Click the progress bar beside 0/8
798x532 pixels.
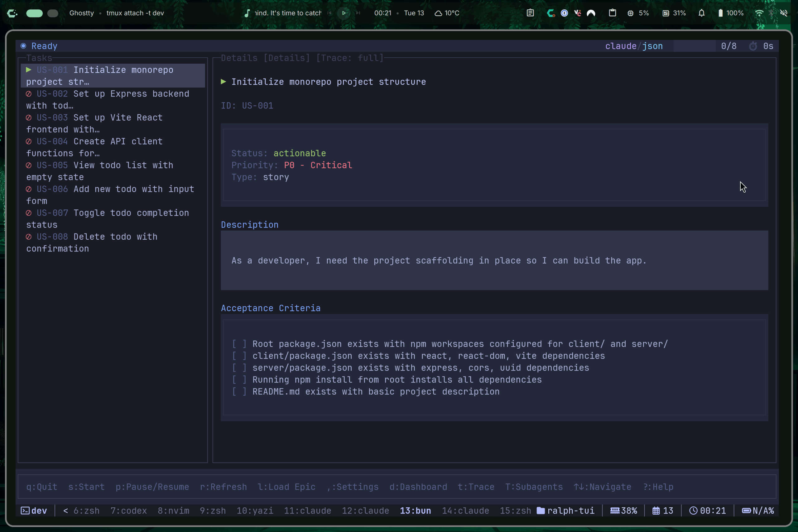[694, 46]
